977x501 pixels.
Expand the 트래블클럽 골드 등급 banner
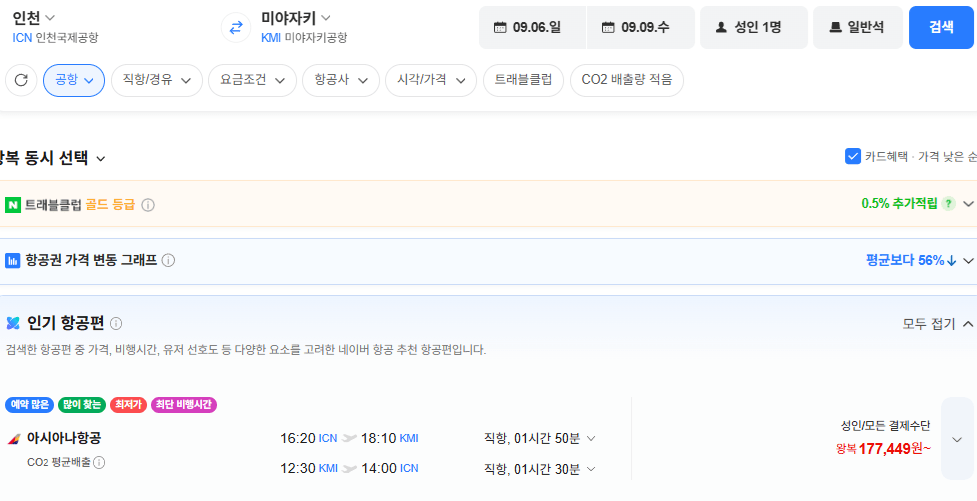pos(968,204)
